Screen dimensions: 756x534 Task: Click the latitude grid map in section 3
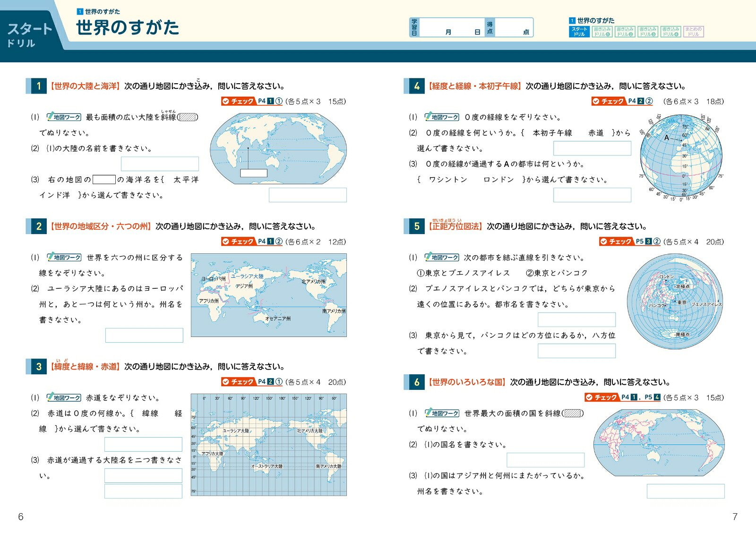coord(269,445)
